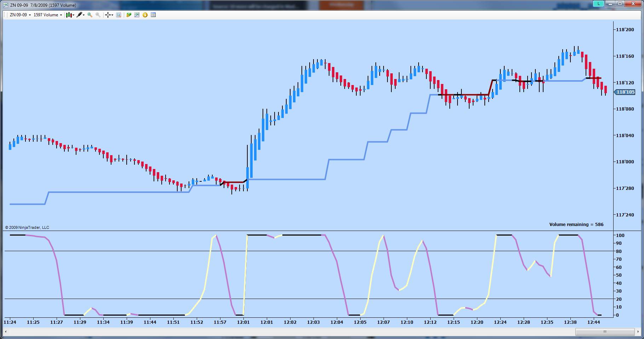The width and height of the screenshot is (644, 339).
Task: Toggle the gold dollar Chart Trader icon
Action: coord(145,15)
